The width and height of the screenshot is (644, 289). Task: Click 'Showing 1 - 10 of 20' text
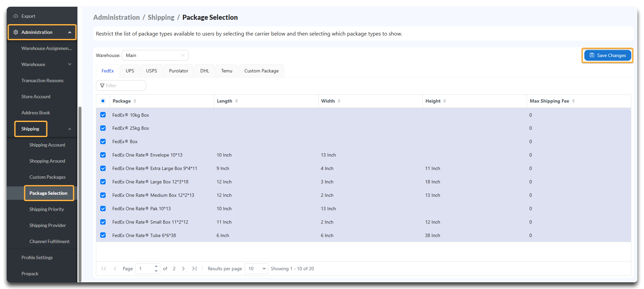(x=292, y=269)
